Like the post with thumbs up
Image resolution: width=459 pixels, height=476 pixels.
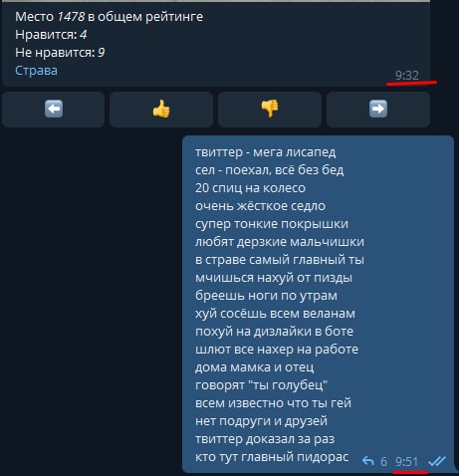click(161, 110)
